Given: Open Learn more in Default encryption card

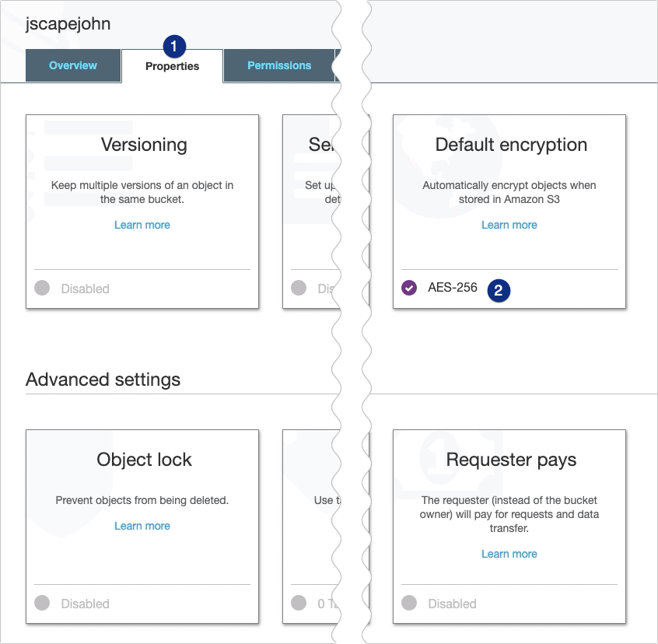Looking at the screenshot, I should (509, 225).
